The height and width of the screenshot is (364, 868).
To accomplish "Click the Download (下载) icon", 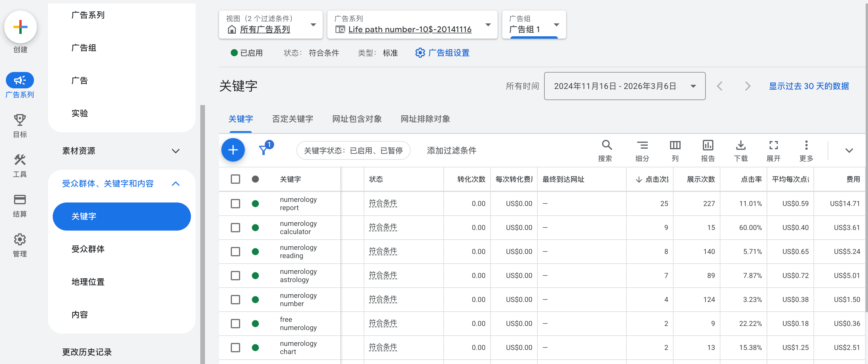I will pyautogui.click(x=740, y=145).
